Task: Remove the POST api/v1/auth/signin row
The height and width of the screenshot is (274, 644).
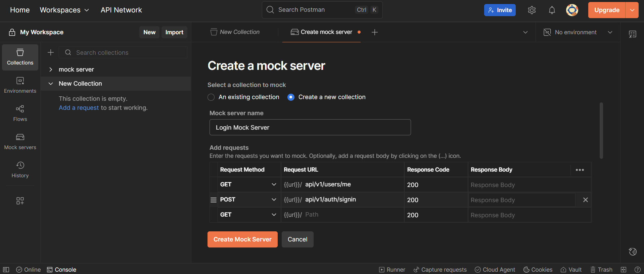Action: point(585,200)
